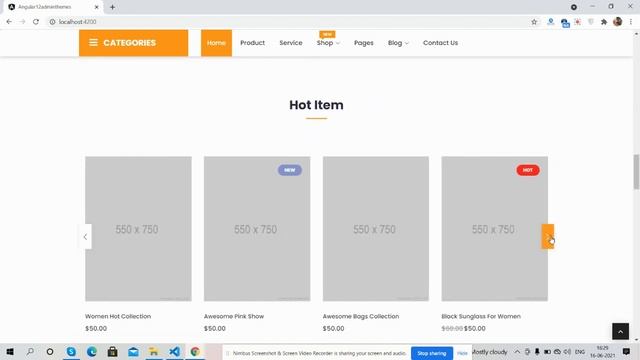The image size is (640, 360).
Task: Expand the Shop dropdown menu
Action: [x=328, y=43]
